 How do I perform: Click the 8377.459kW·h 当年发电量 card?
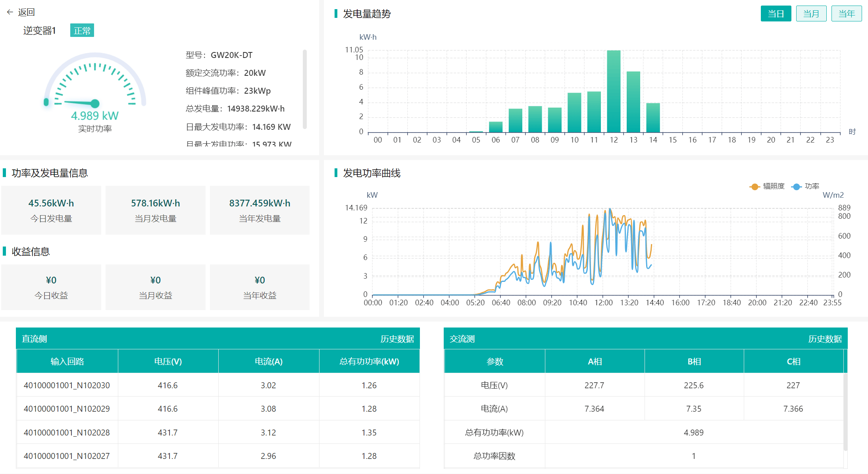pos(260,210)
